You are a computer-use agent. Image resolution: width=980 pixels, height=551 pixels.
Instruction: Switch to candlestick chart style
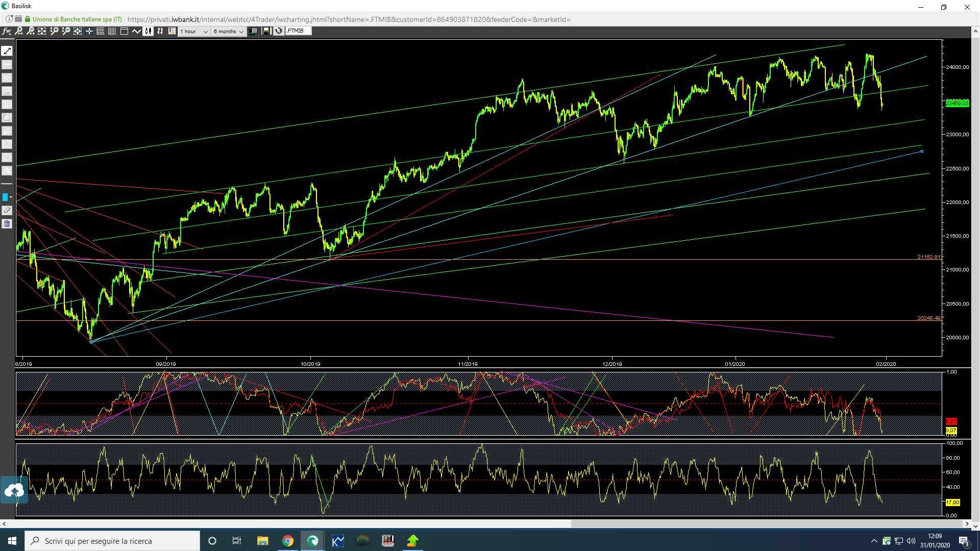tap(148, 31)
